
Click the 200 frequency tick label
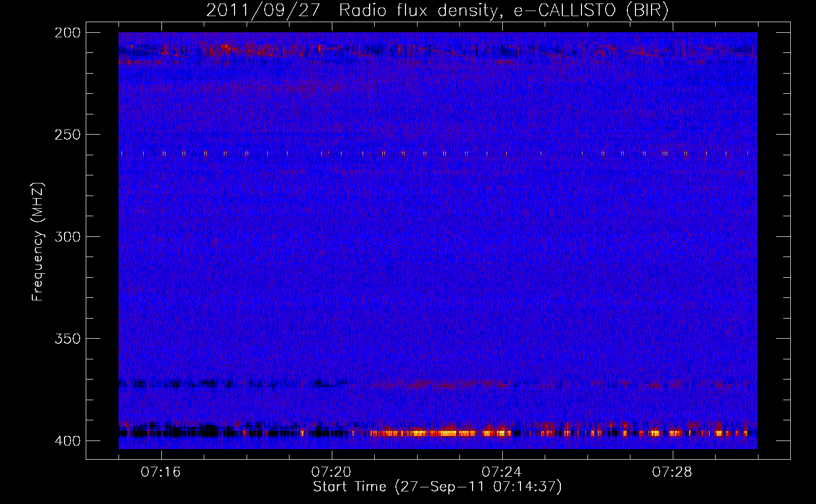click(67, 33)
